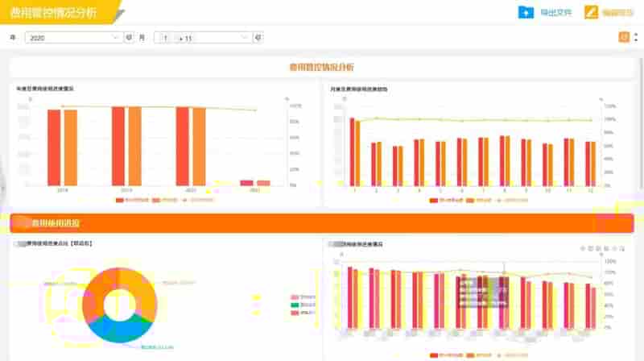Toggle orange series in bottom-right chart legend

tap(479, 355)
